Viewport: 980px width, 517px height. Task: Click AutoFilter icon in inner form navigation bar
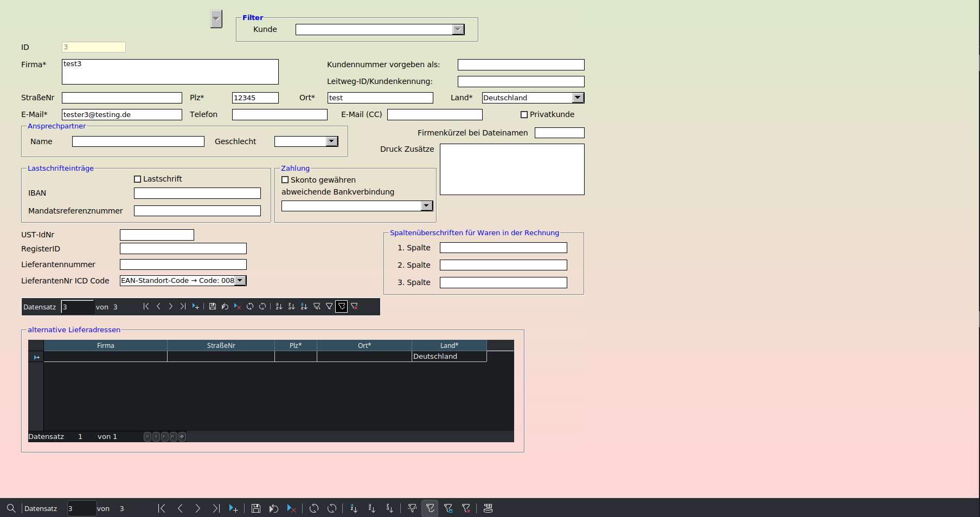(317, 306)
